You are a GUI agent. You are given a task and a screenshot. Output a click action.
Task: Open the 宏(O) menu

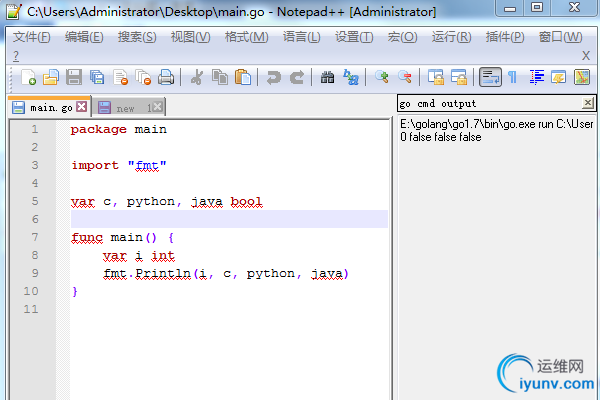pyautogui.click(x=402, y=37)
